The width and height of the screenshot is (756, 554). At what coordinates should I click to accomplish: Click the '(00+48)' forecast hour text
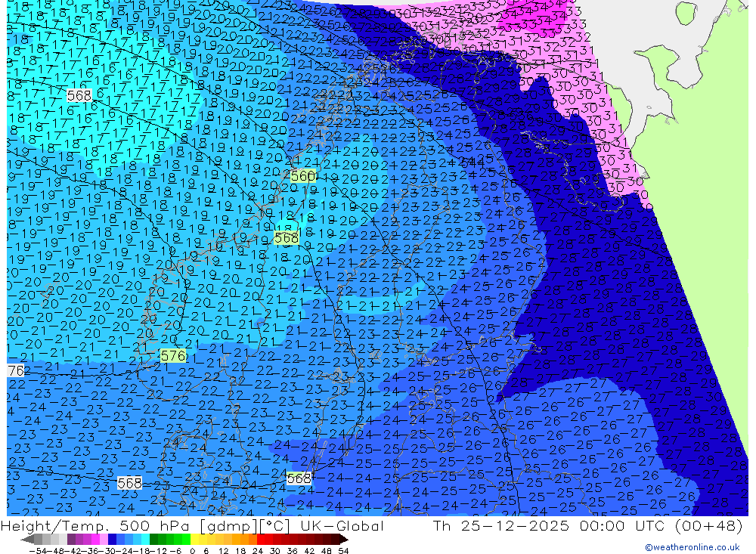pyautogui.click(x=709, y=525)
